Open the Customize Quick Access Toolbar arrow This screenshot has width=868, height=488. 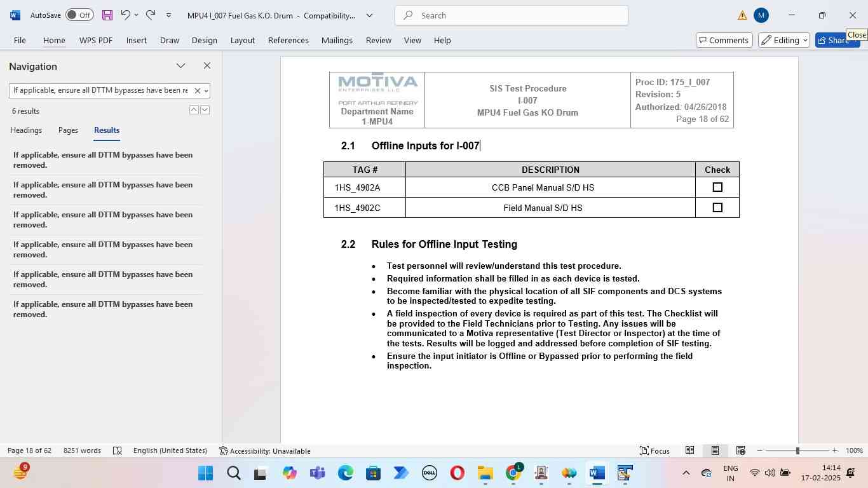(168, 15)
